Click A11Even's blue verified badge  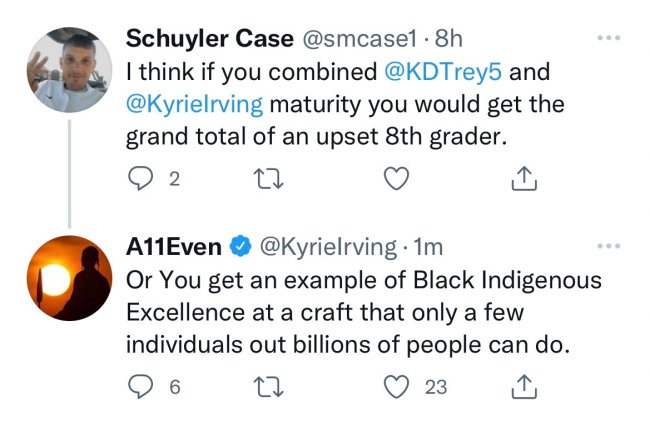240,247
